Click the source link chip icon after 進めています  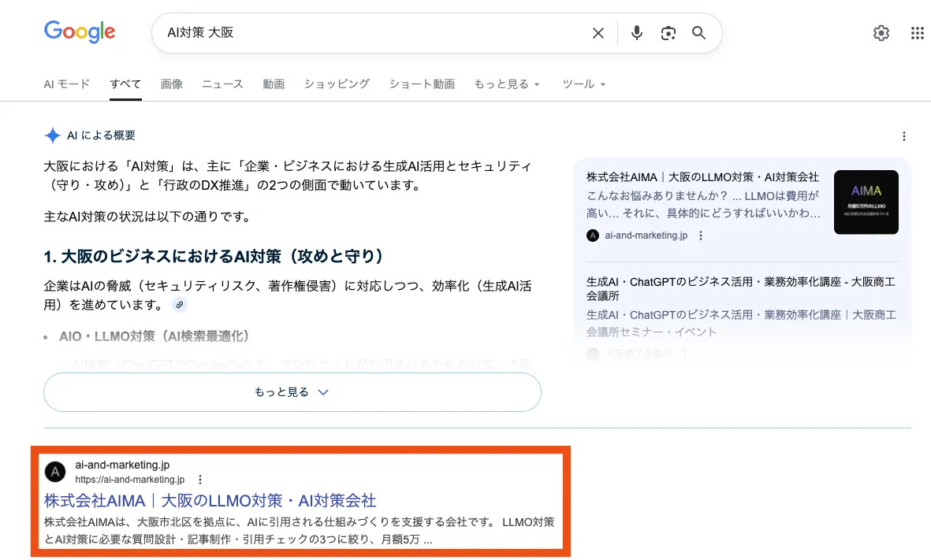179,305
